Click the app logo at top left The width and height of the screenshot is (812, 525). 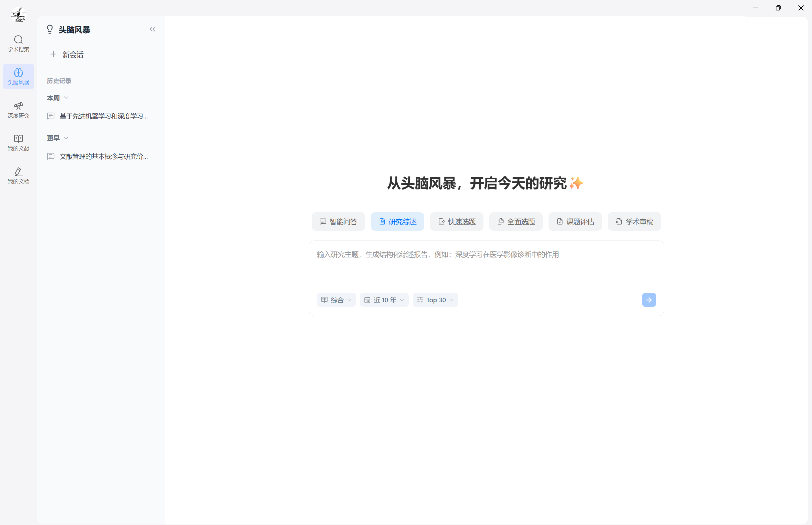tap(18, 14)
